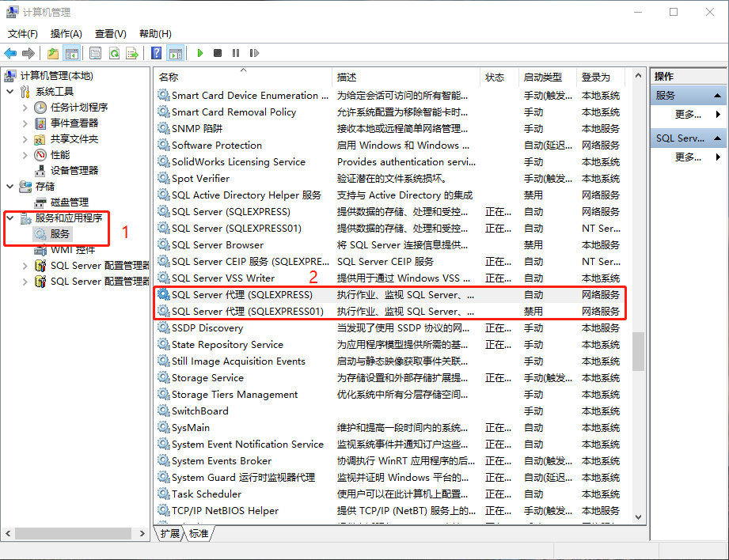Screen dimensions: 729x560
Task: Sort by the 登录为 column header
Action: [x=601, y=78]
